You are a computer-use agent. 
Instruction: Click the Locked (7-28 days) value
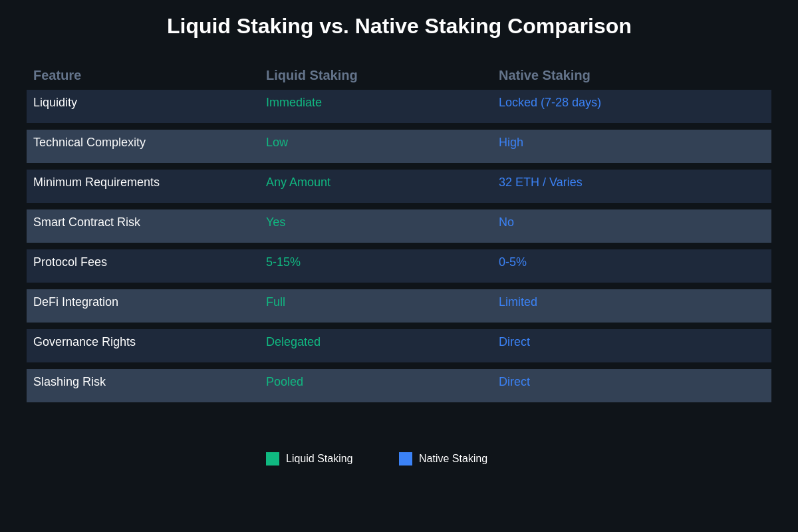[x=550, y=102]
